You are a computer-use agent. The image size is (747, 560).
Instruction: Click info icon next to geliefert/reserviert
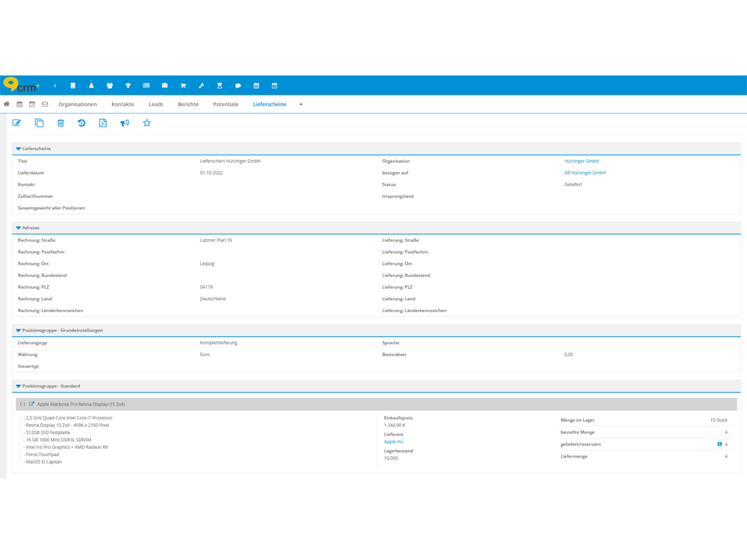(719, 444)
